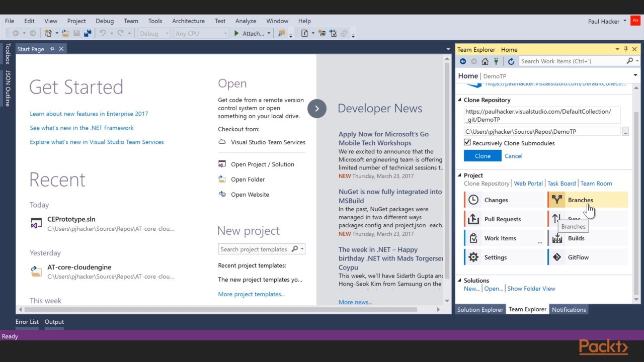Click Open Folder under Open
644x362 pixels.
point(248,179)
